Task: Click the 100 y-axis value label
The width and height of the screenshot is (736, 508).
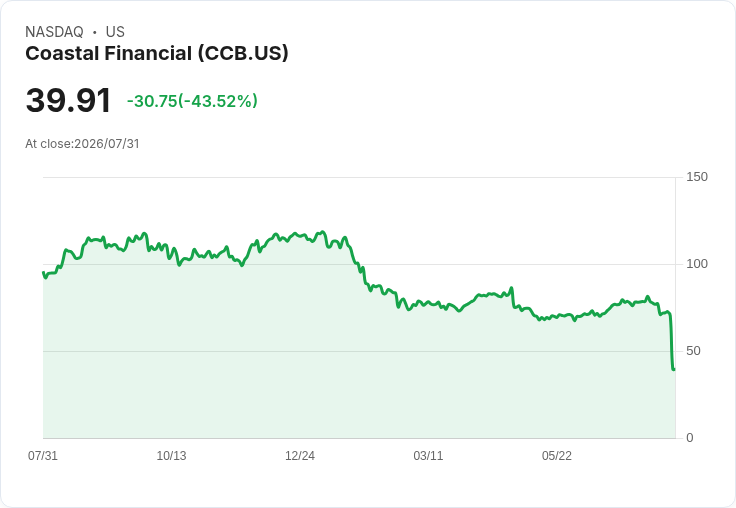Action: [697, 264]
